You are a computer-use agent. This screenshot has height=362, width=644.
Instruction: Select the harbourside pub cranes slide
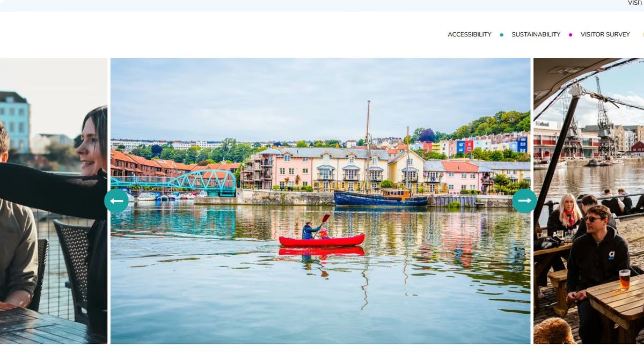tap(589, 201)
